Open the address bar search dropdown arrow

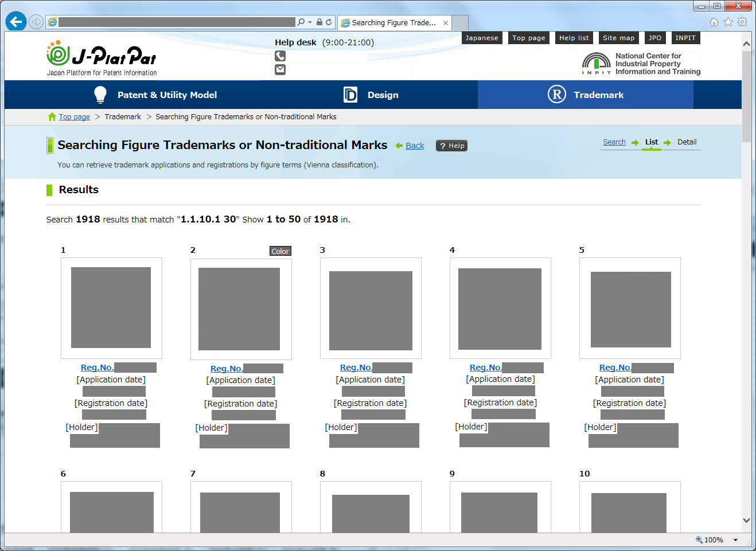point(310,22)
